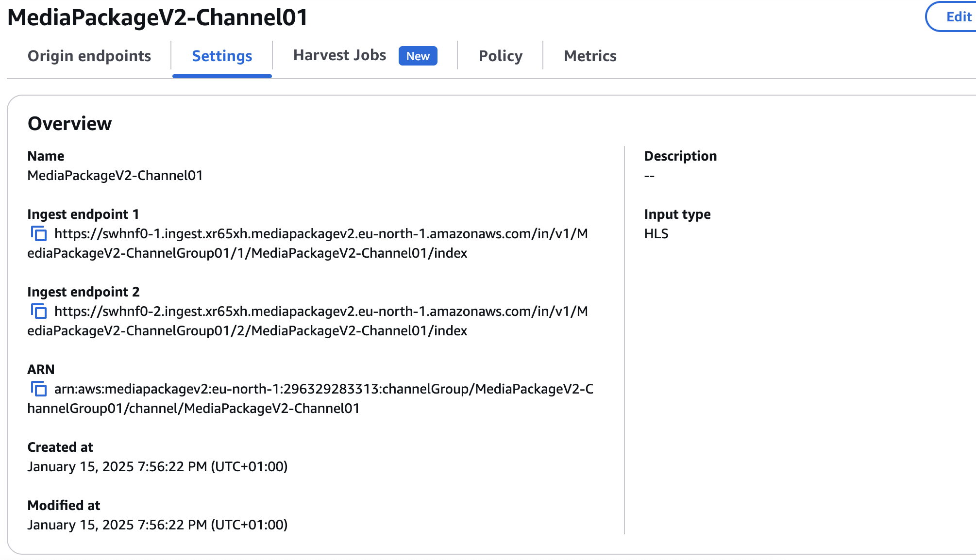Image resolution: width=976 pixels, height=560 pixels.
Task: Click the Created at timestamp value
Action: [x=157, y=466]
